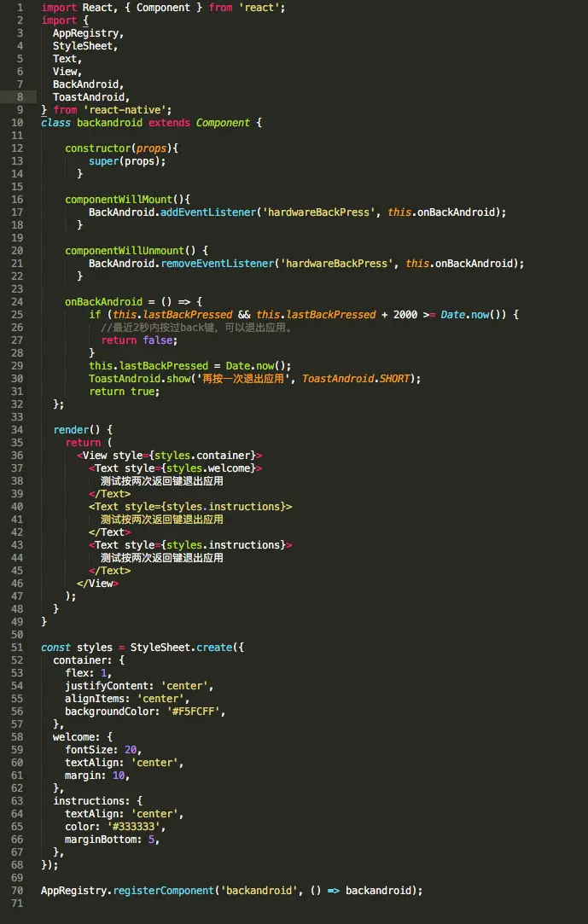The width and height of the screenshot is (588, 924).
Task: Click Date.now() in the if condition
Action: point(473,315)
